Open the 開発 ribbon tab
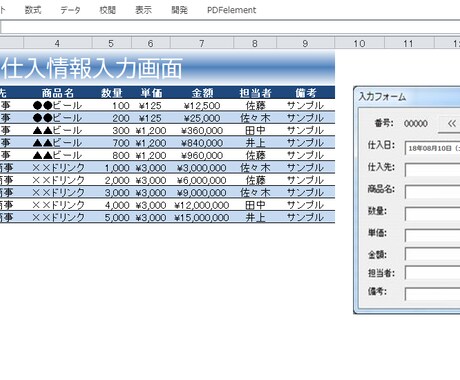Image resolution: width=460 pixels, height=380 pixels. point(179,10)
